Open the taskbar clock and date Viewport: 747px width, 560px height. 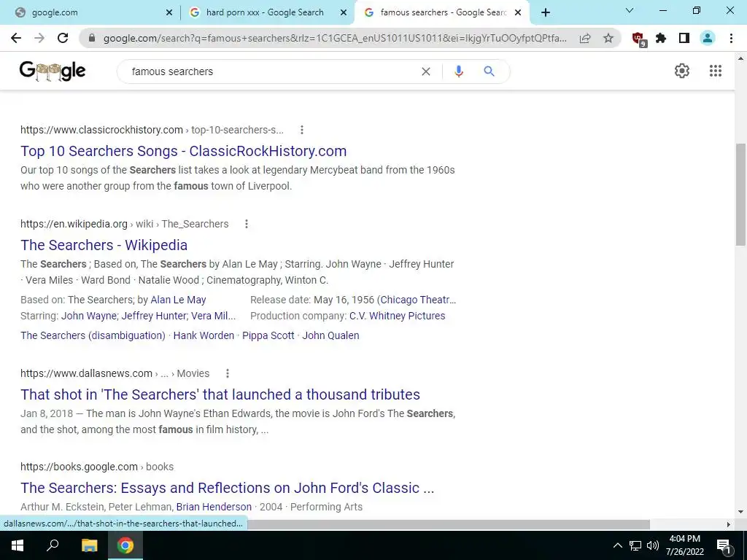point(684,545)
